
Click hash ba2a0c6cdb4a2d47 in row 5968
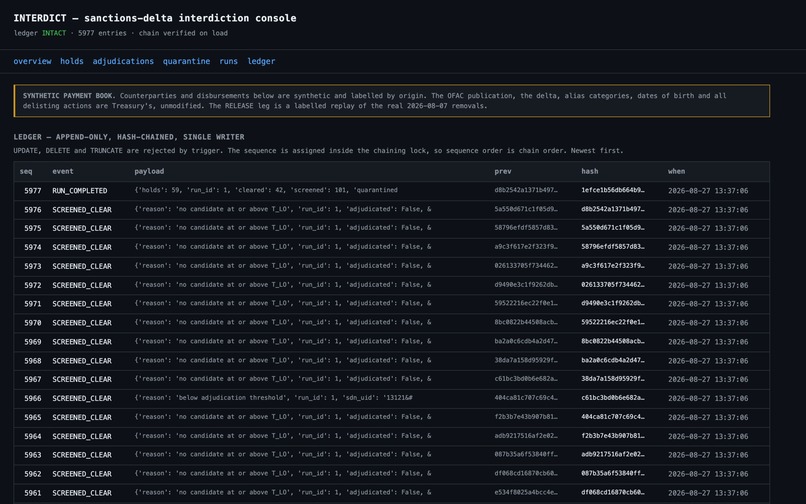point(613,361)
